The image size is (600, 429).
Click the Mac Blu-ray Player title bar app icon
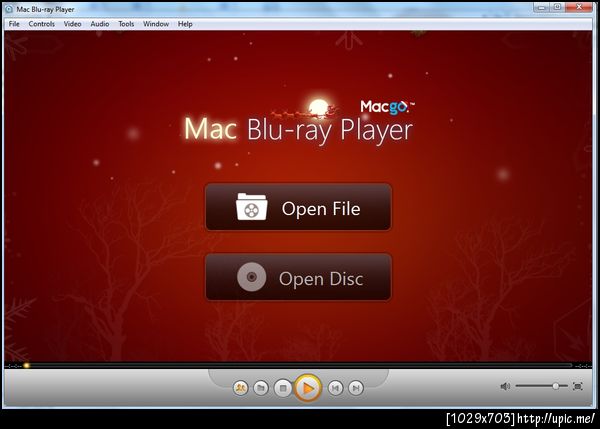tap(9, 9)
